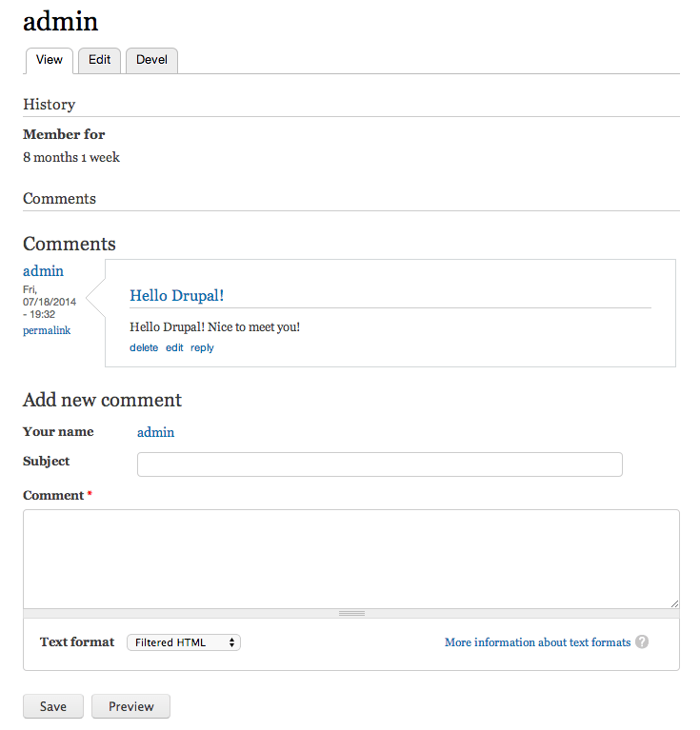Viewport: 700px width, 730px height.
Task: Grab the comment box resize handle
Action: point(351,614)
